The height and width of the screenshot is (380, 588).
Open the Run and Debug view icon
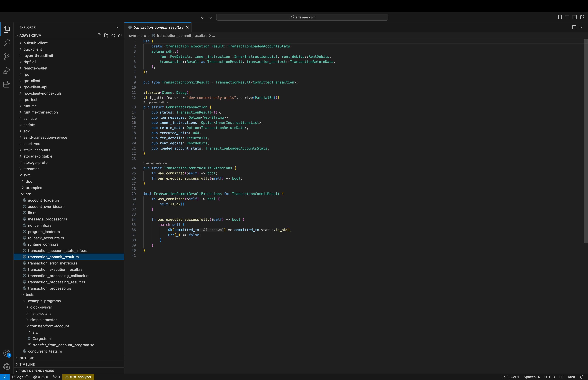[x=7, y=71]
